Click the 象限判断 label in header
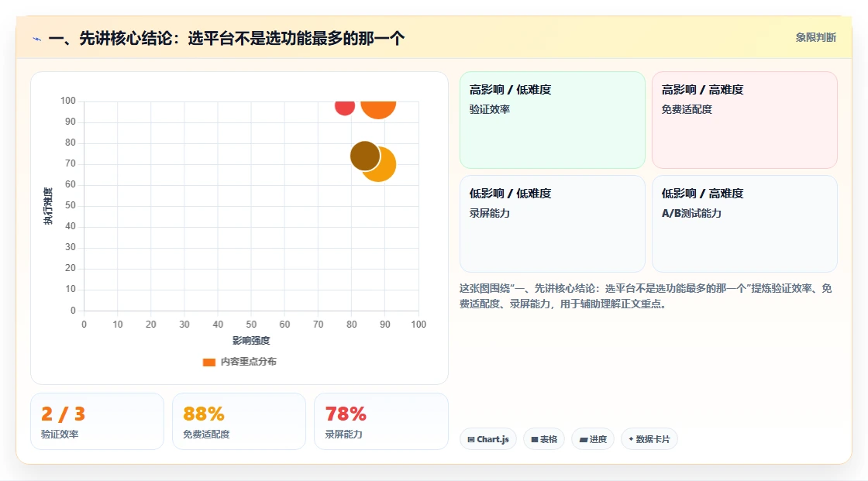The width and height of the screenshot is (868, 481). coord(815,38)
